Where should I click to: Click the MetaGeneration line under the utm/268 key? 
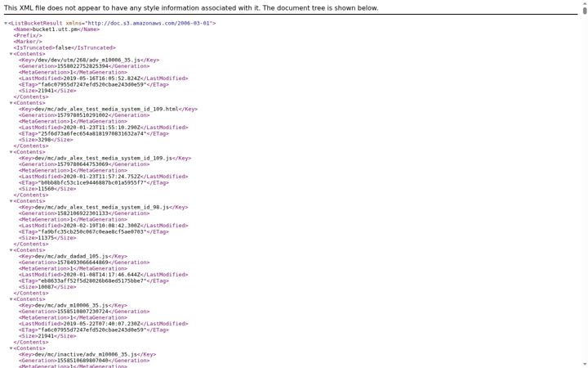coord(73,72)
